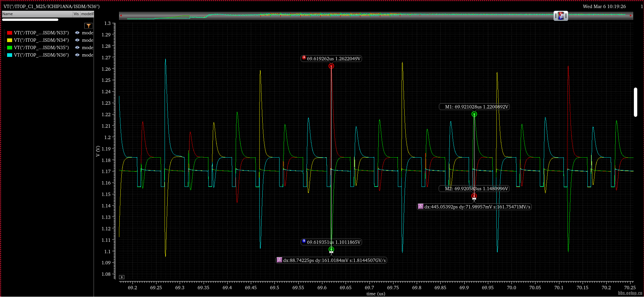Select the VT N35 signal name
This screenshot has width=644, height=297.
coord(41,47)
